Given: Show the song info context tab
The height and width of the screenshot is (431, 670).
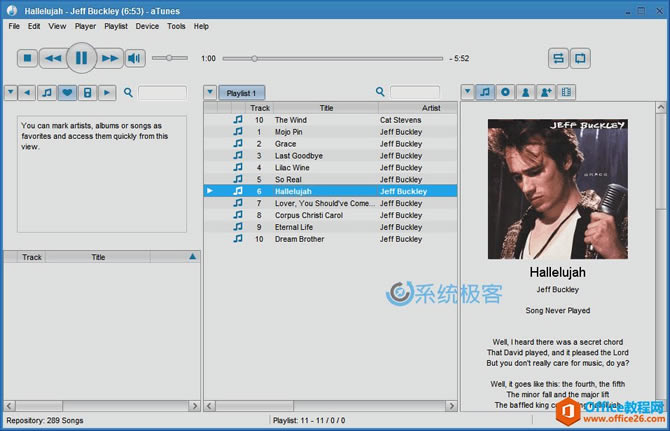Looking at the screenshot, I should (x=485, y=92).
